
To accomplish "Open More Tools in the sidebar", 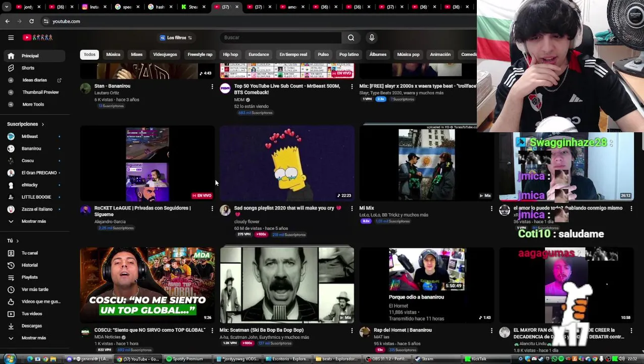I will 34,104.
